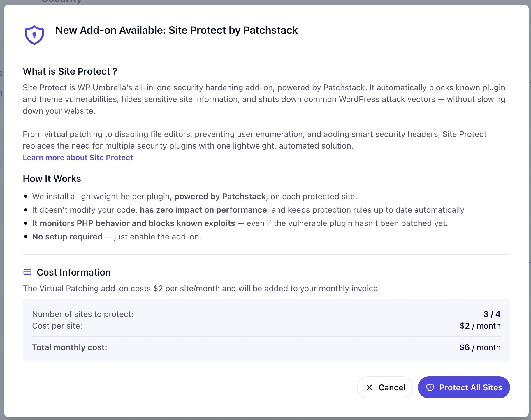531x420 pixels.
Task: Click the $2 / month cost per site
Action: coord(480,326)
